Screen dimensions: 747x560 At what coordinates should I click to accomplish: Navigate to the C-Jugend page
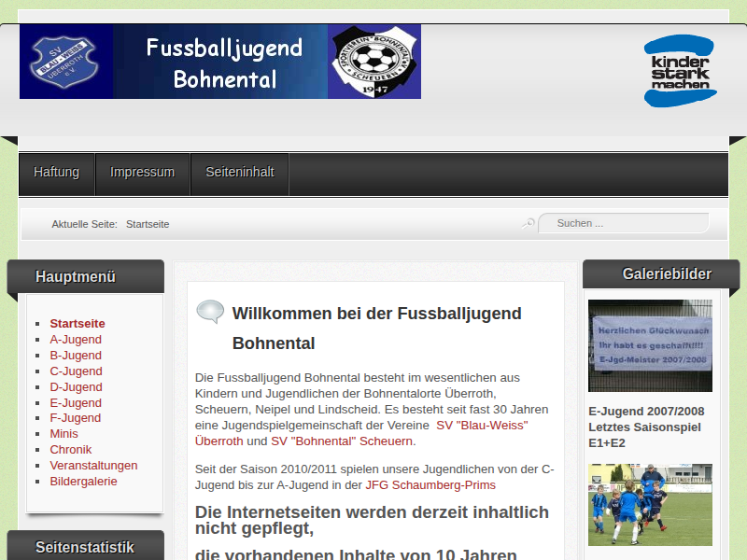[x=76, y=371]
